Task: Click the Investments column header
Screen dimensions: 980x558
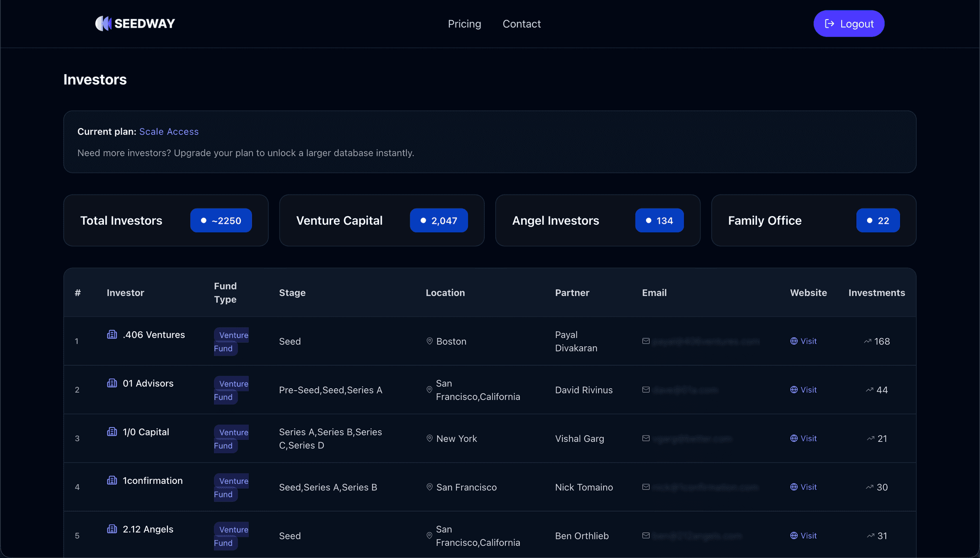Action: point(876,293)
